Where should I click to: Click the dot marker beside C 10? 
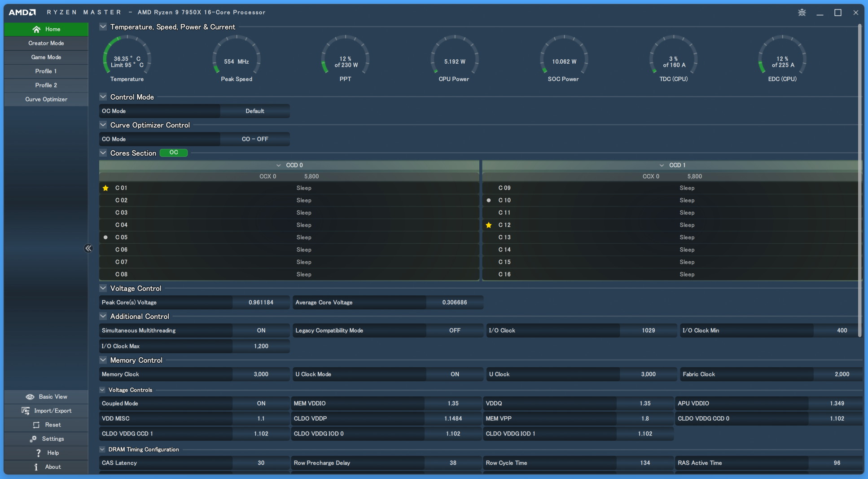pos(489,200)
